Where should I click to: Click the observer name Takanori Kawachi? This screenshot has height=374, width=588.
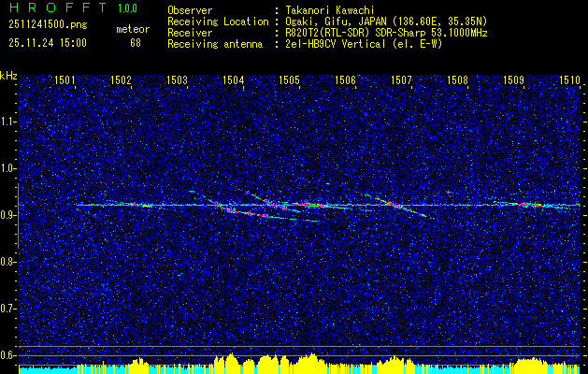pos(330,10)
